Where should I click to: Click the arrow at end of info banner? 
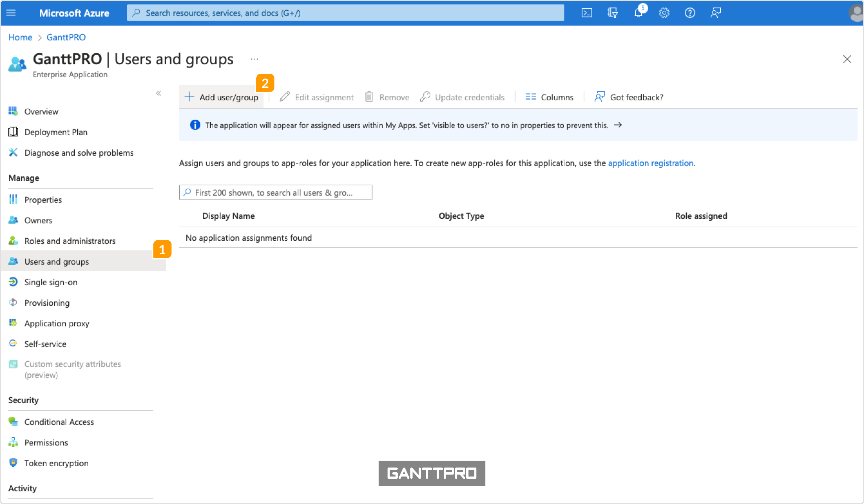pos(618,125)
